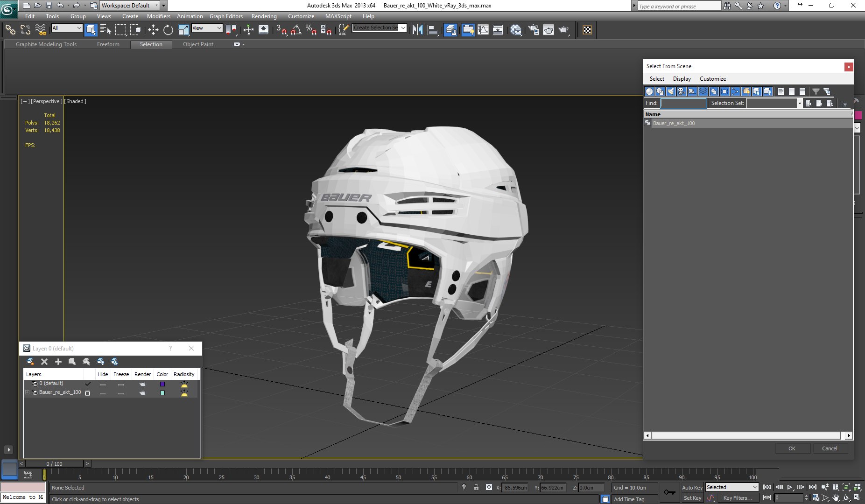Switch to Object Paint tab
The height and width of the screenshot is (504, 865).
tap(198, 44)
